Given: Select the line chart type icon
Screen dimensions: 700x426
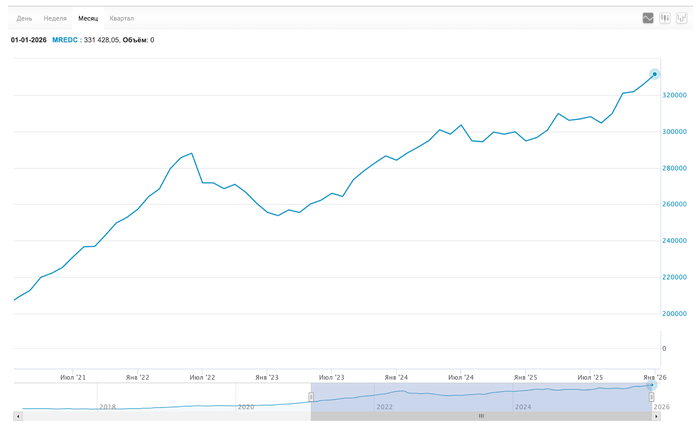Looking at the screenshot, I should [x=648, y=18].
